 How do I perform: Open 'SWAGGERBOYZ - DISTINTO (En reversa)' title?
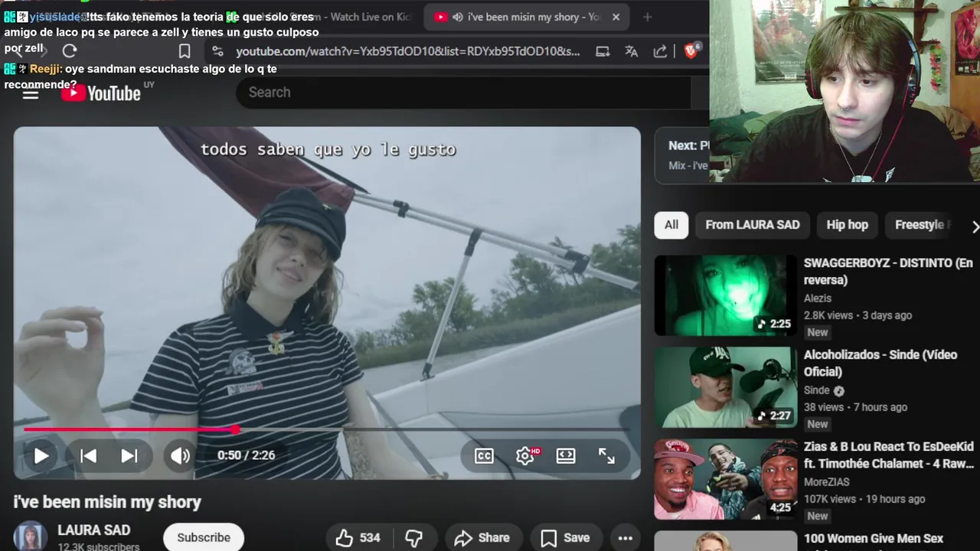(888, 272)
